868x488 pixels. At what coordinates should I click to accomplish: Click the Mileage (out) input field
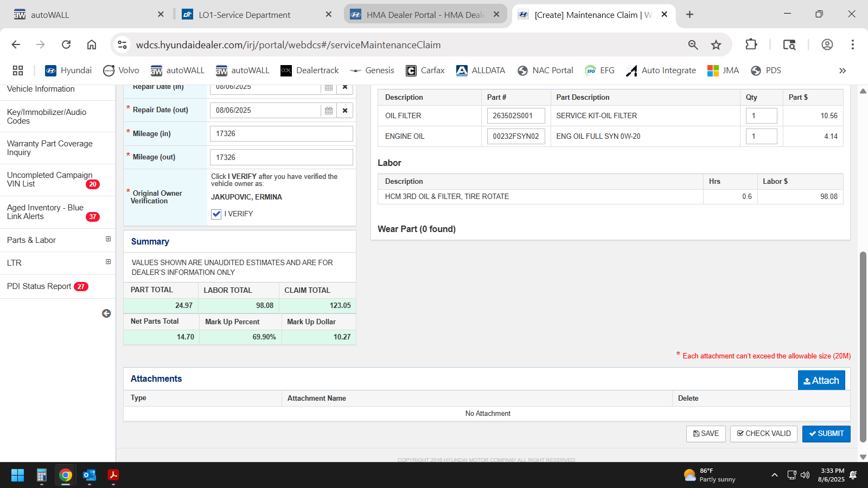(x=281, y=157)
